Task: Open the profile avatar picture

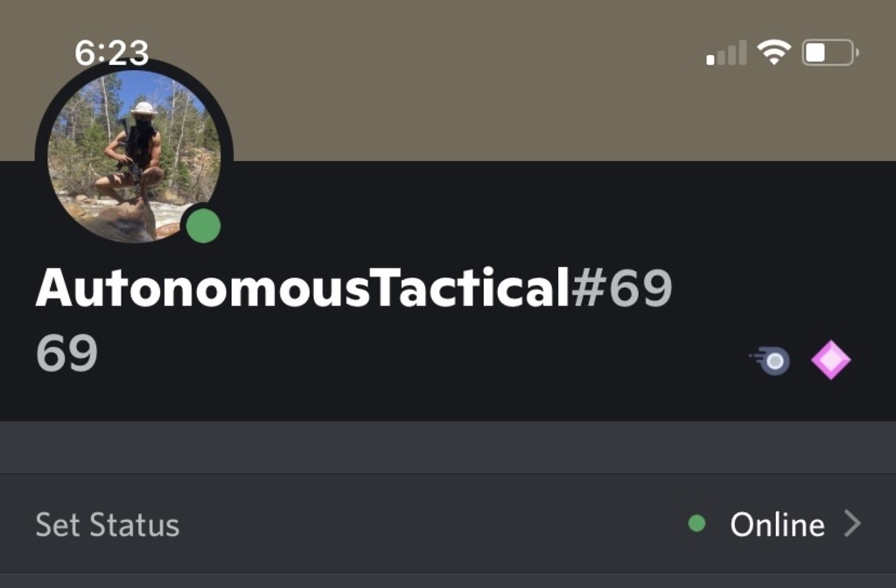Action: coord(134,156)
